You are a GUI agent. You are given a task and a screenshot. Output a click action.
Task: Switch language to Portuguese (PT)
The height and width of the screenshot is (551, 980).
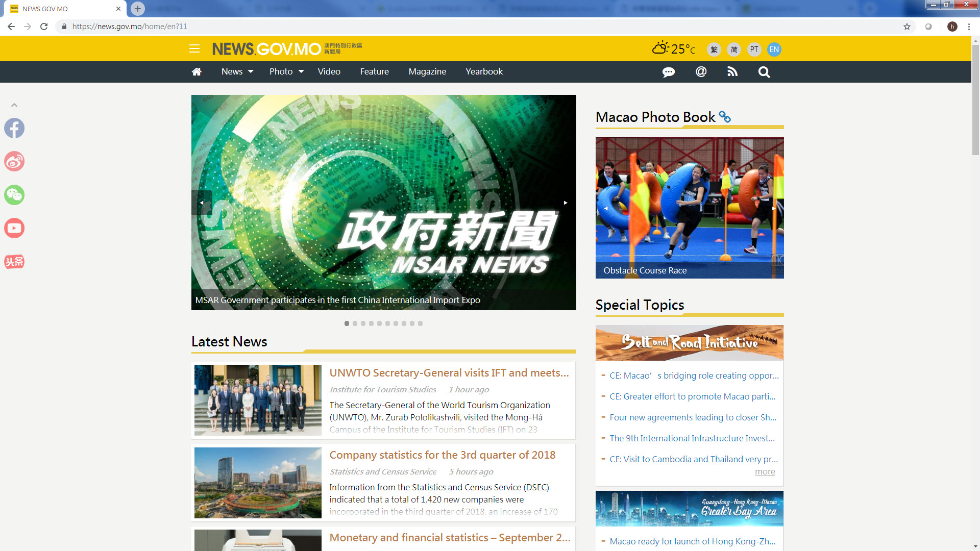click(x=754, y=49)
